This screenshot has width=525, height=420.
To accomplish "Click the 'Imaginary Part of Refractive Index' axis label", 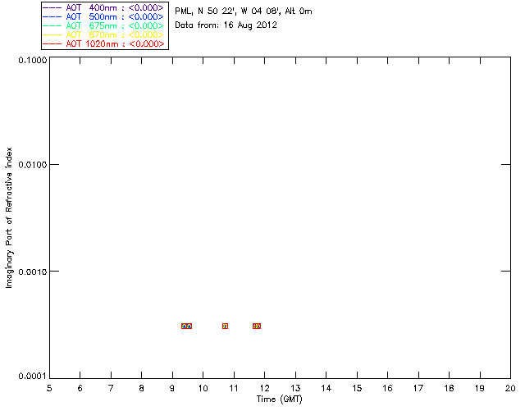I will [9, 217].
